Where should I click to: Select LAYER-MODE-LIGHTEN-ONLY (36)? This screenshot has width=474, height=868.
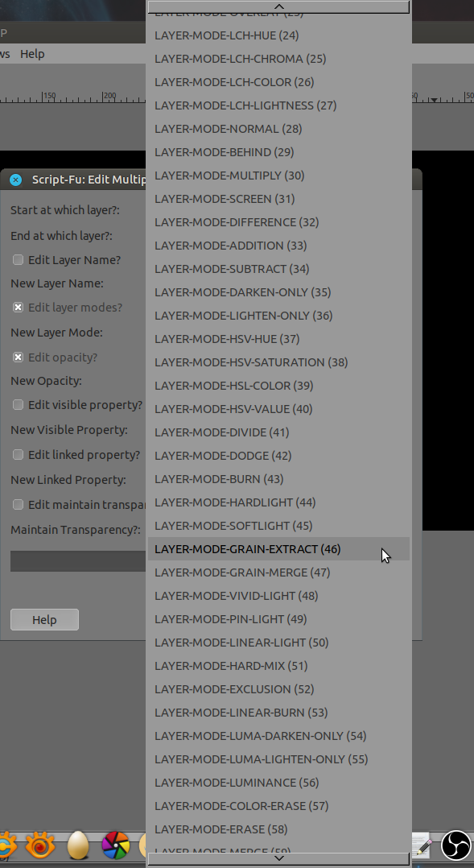coord(278,316)
